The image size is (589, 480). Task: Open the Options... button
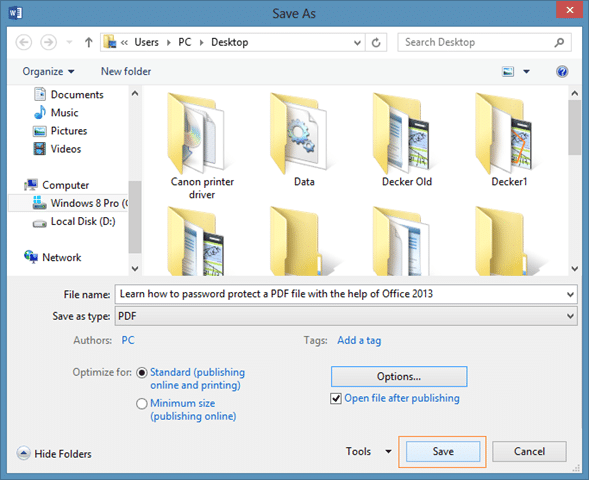[x=399, y=376]
